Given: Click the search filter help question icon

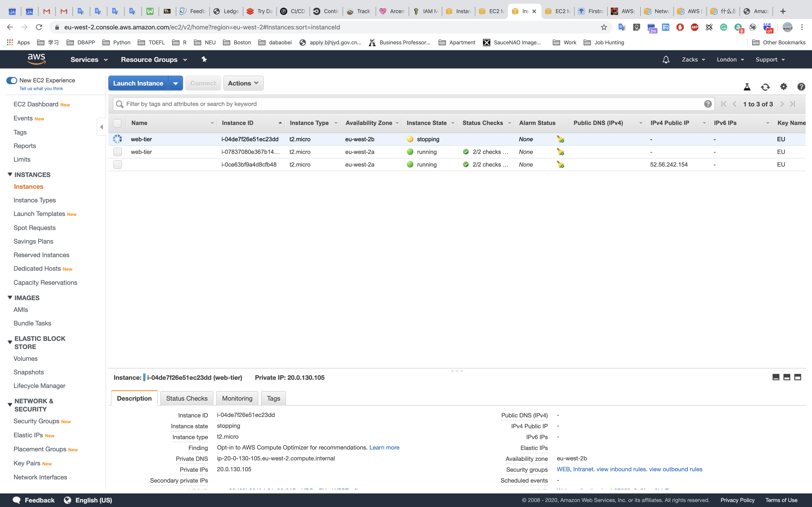Looking at the screenshot, I should (708, 104).
